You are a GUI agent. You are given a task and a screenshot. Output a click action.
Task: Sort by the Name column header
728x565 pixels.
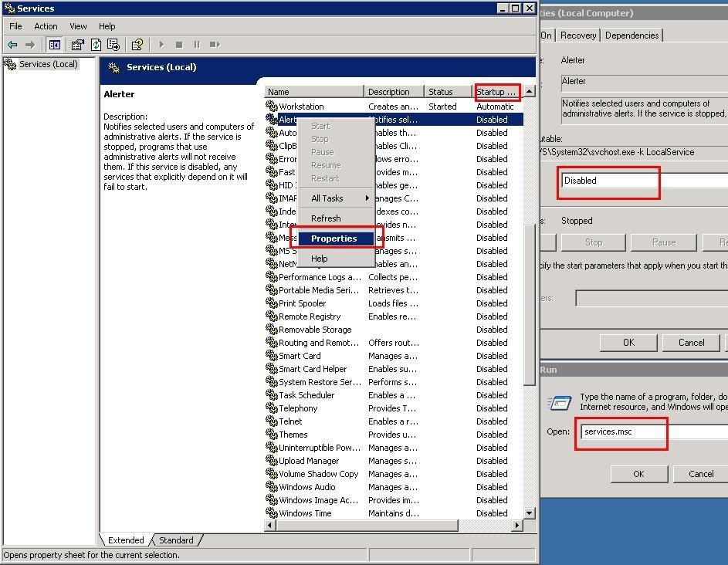(314, 91)
